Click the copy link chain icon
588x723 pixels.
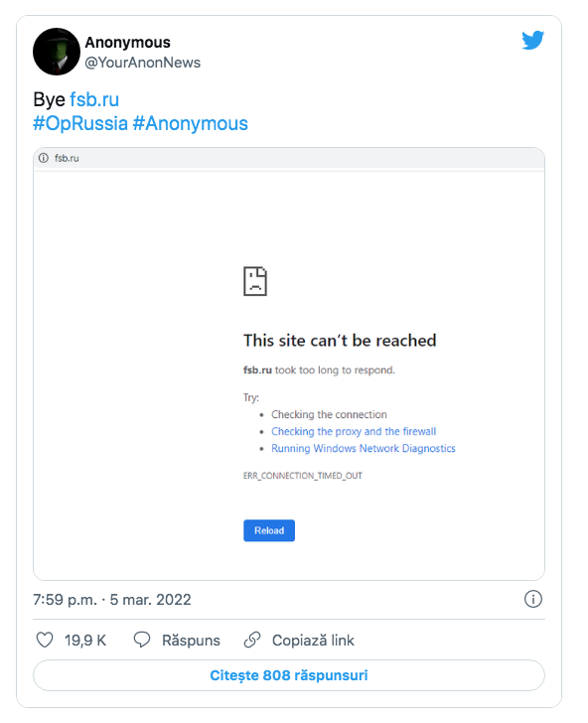click(252, 640)
